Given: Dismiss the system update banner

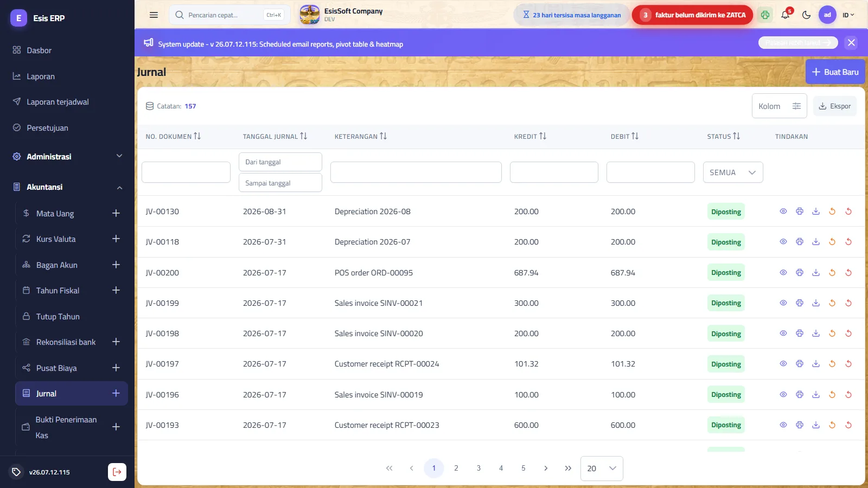Looking at the screenshot, I should (851, 43).
